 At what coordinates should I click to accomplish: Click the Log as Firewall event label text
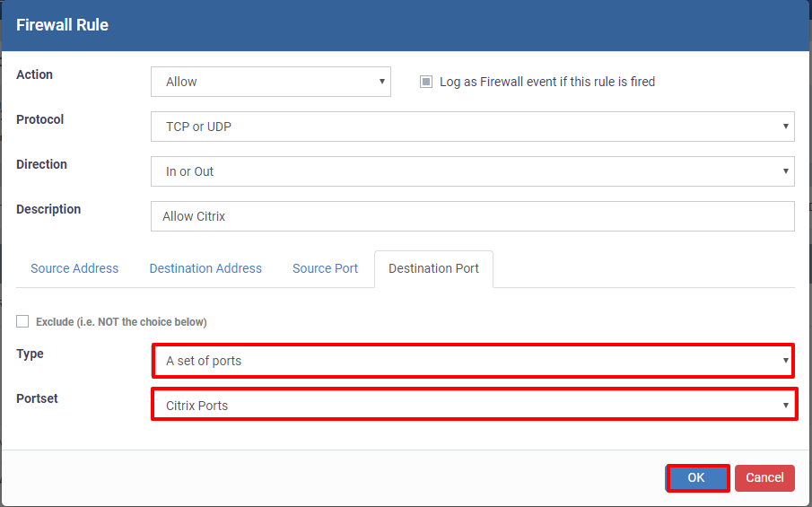(546, 82)
